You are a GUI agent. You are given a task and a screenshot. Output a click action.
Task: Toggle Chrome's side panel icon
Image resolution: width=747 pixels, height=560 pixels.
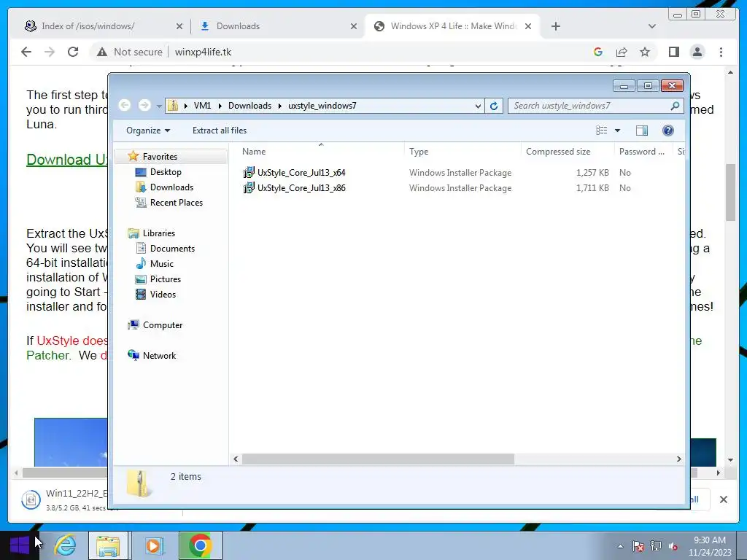pos(673,52)
